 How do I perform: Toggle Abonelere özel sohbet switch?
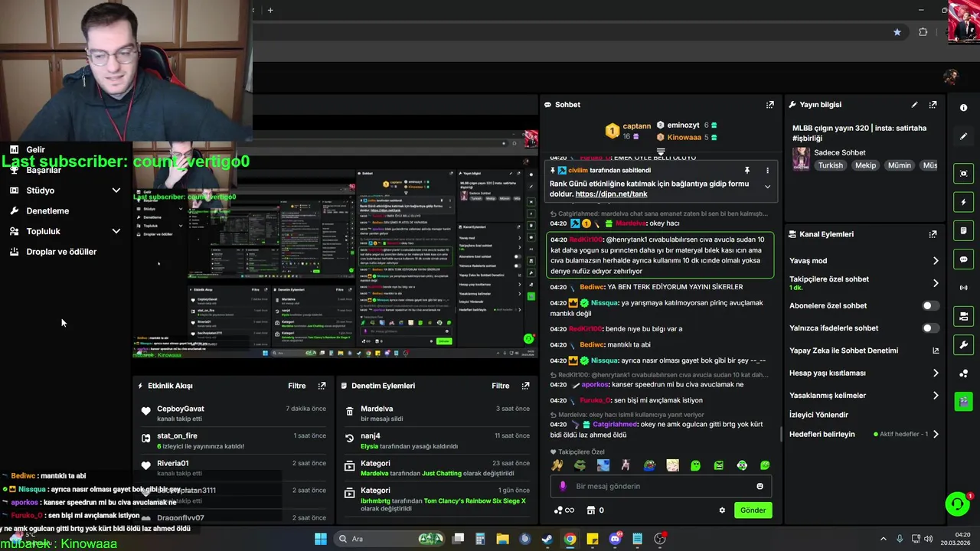coord(930,305)
